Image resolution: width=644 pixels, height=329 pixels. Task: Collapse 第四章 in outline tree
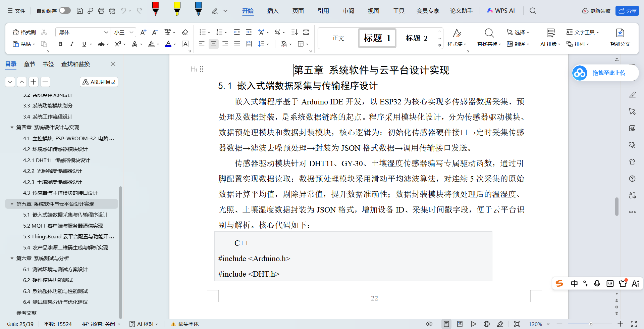click(x=12, y=128)
